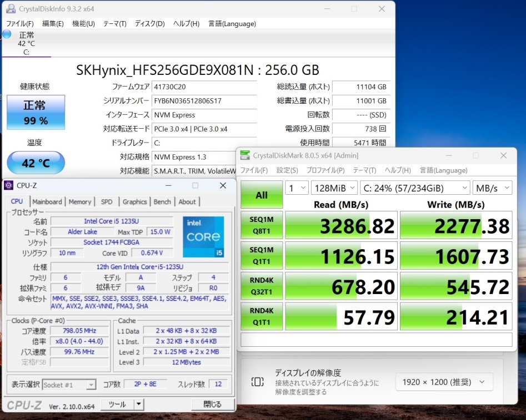The image size is (526, 420).
Task: Open the プロファイル(P) menu in CrystalDiskMark
Action: [x=325, y=170]
